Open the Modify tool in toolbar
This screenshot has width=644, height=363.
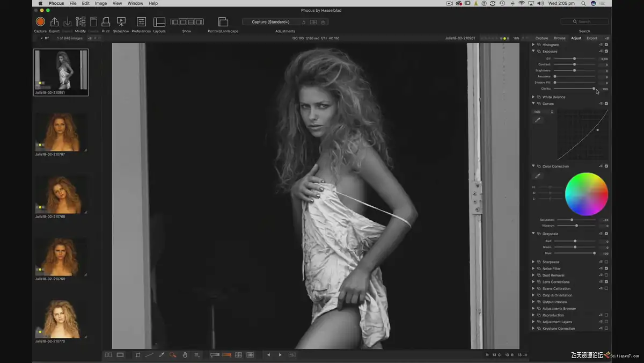(80, 21)
